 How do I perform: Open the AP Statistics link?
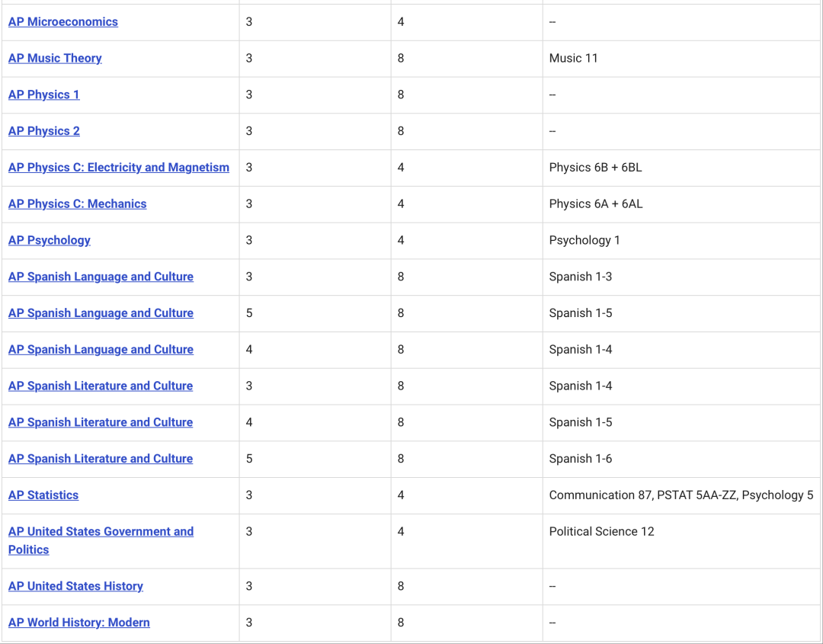coord(43,495)
